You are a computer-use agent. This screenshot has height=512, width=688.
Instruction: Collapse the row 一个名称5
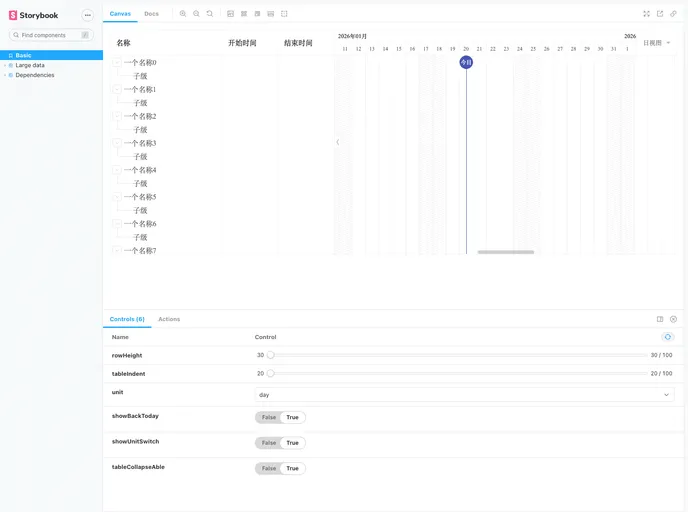[117, 197]
